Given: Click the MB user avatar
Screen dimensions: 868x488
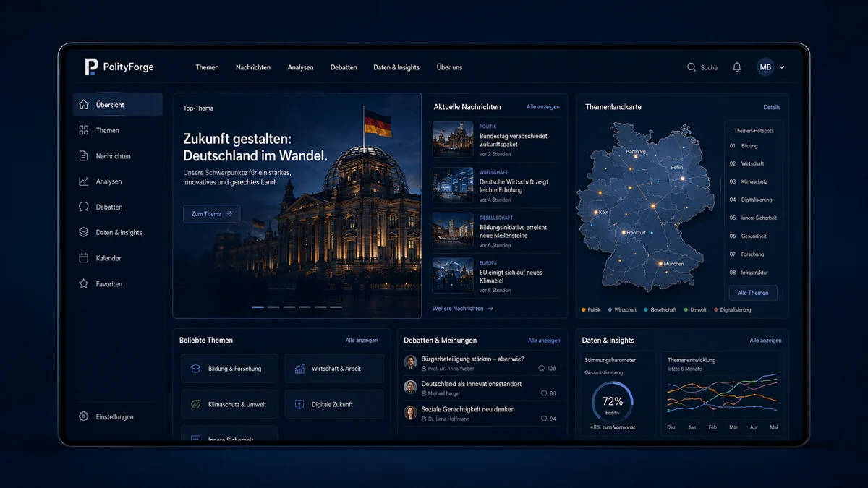Looking at the screenshot, I should click(765, 67).
